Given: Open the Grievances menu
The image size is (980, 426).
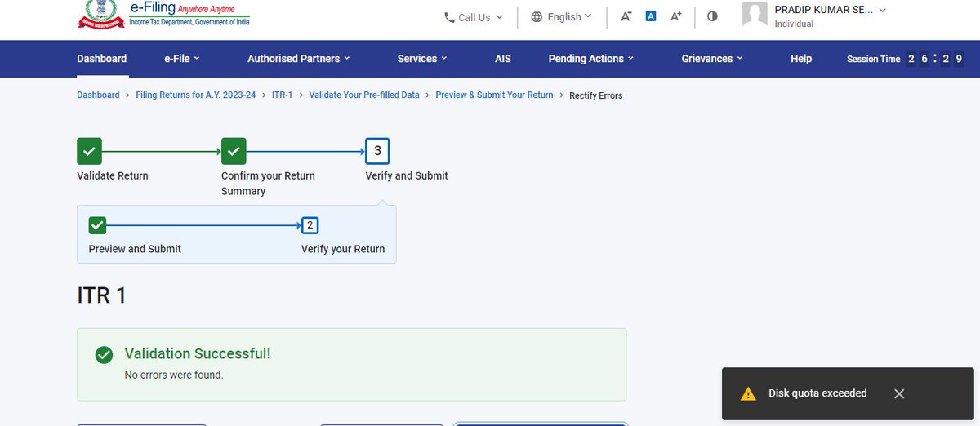Looking at the screenshot, I should [x=712, y=59].
